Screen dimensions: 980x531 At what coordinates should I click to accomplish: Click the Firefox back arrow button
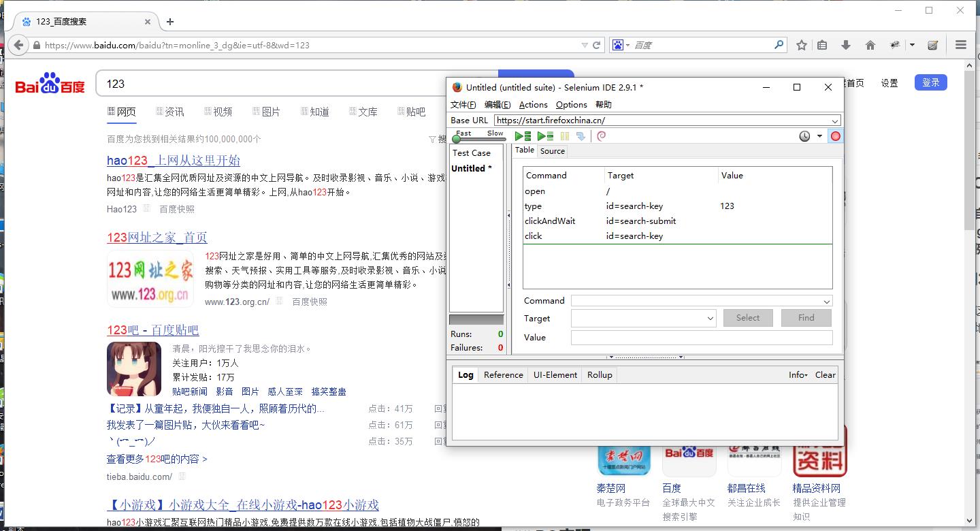click(18, 46)
